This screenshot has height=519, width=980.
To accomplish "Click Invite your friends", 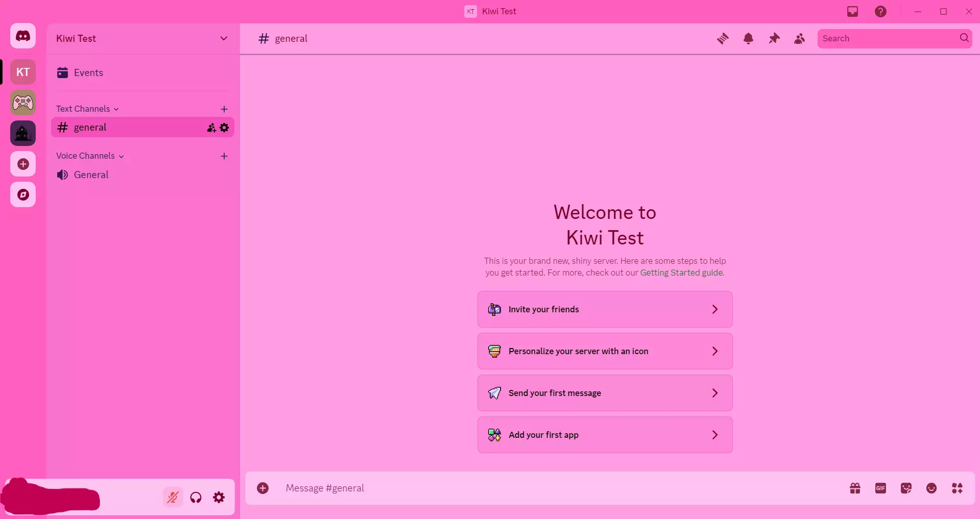I will pyautogui.click(x=605, y=309).
